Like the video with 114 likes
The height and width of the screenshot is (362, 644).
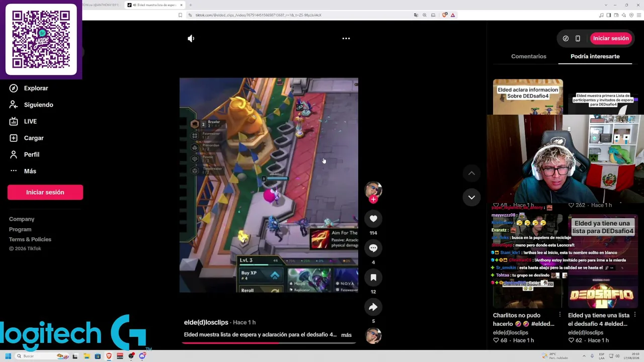pos(373,219)
